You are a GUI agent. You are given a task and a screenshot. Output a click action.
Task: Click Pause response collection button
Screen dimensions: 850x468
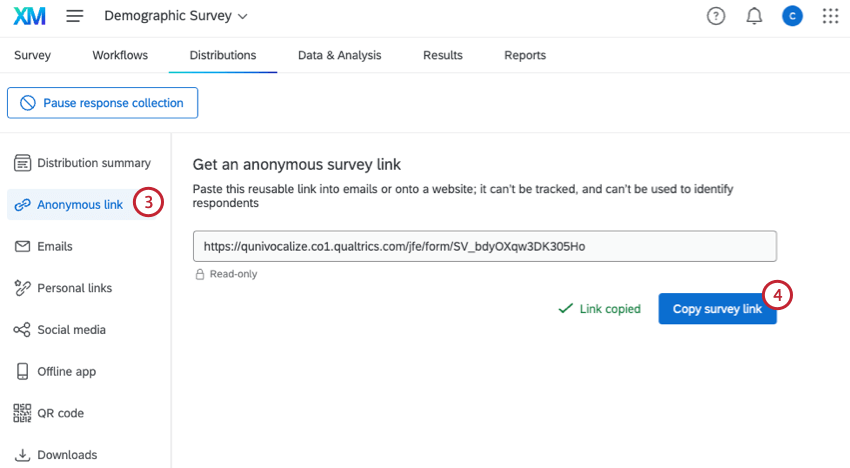coord(102,103)
